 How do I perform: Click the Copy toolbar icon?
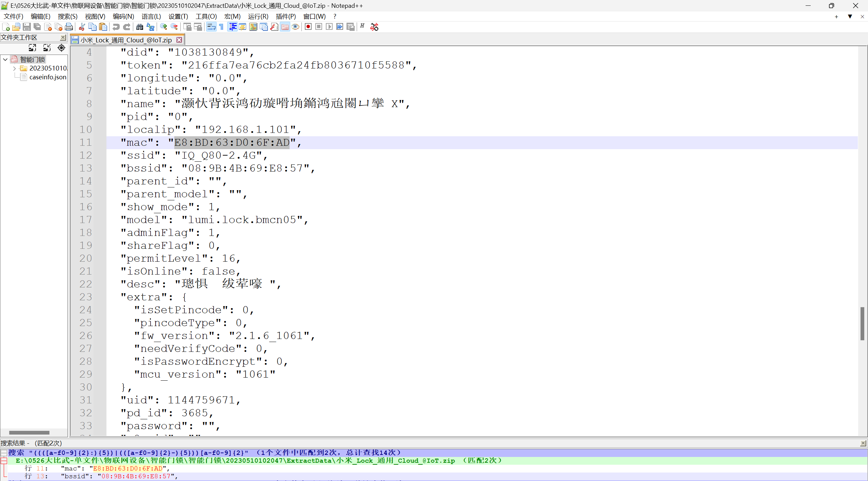pyautogui.click(x=92, y=27)
